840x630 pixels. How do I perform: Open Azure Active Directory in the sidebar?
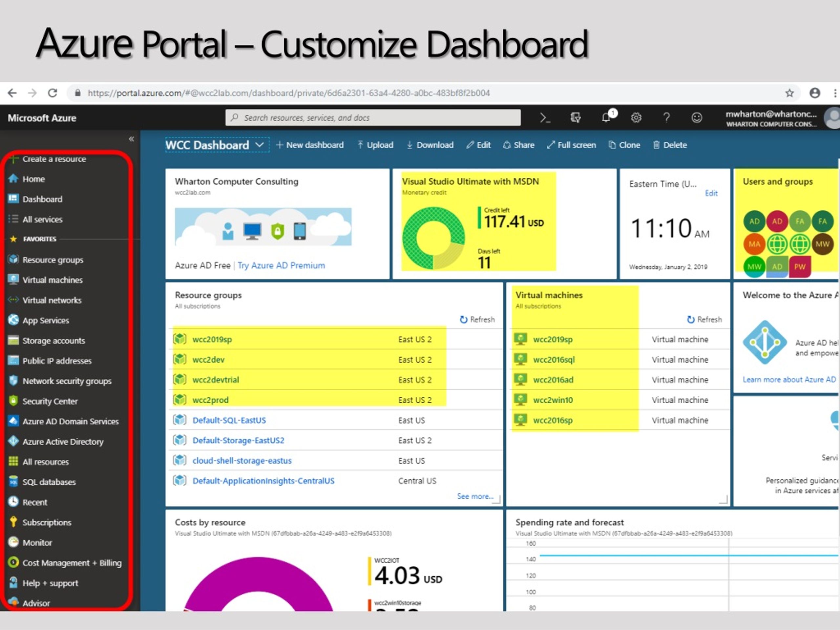click(x=55, y=442)
